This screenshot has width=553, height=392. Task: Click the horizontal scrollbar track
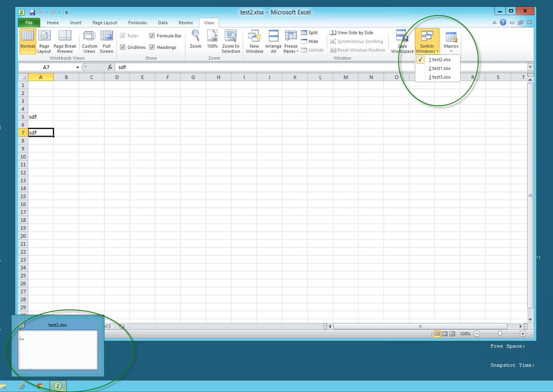(420, 327)
